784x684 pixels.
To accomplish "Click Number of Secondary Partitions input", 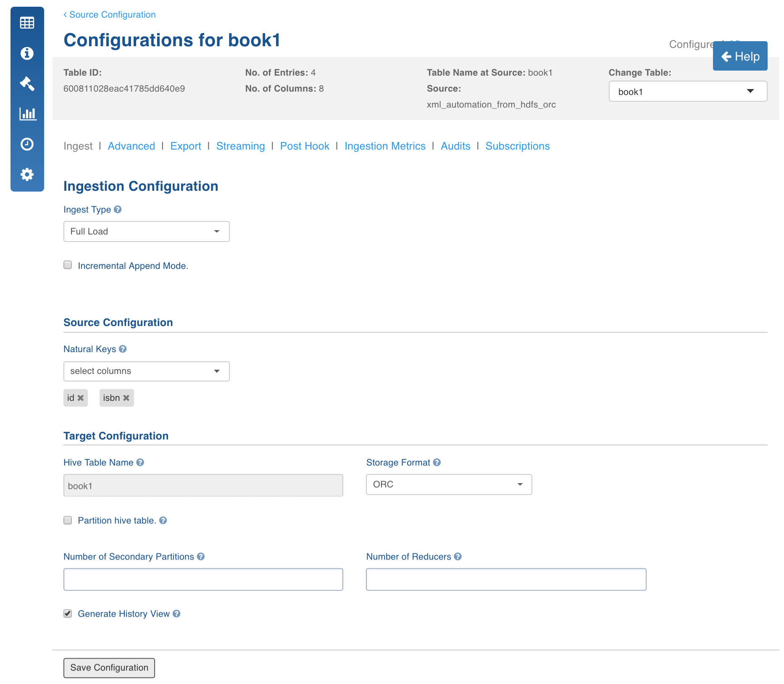I will [203, 579].
